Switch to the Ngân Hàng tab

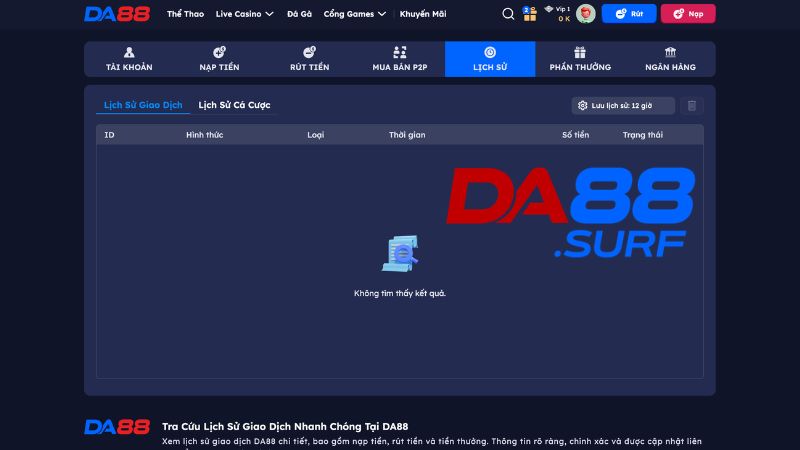[670, 59]
